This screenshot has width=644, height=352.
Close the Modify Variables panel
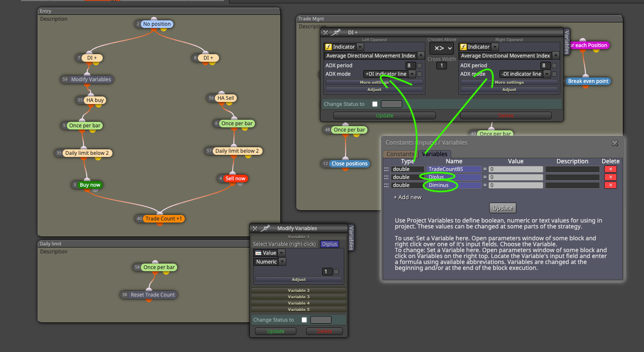(255, 228)
